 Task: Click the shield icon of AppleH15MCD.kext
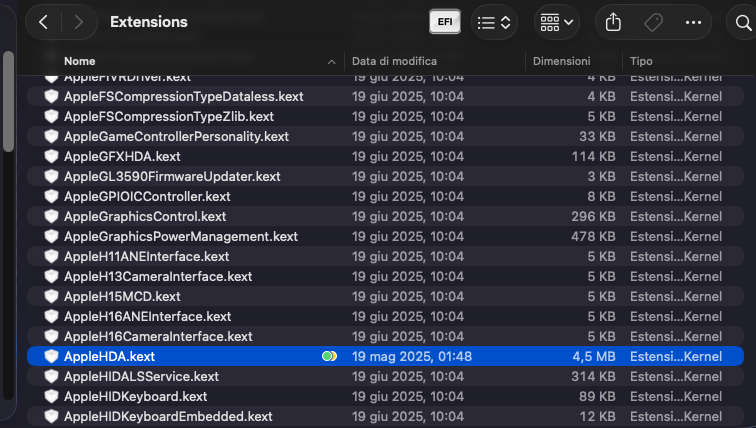(51, 296)
